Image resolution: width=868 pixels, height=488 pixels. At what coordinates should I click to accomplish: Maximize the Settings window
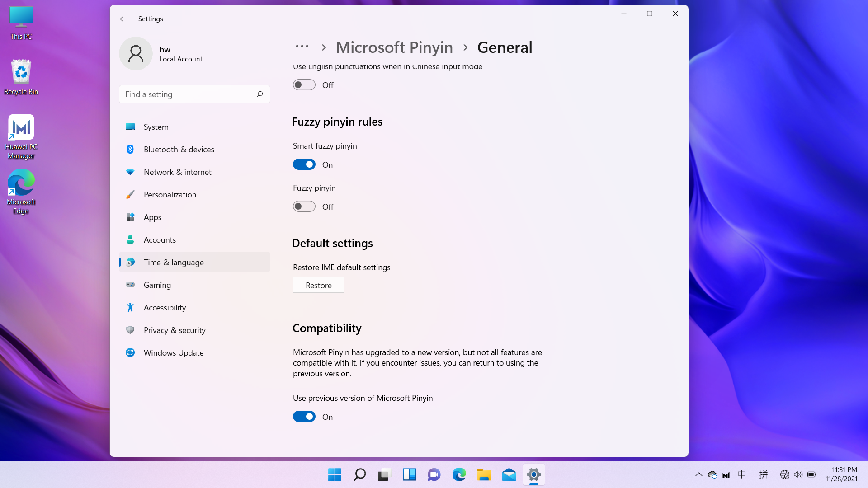[x=650, y=14]
